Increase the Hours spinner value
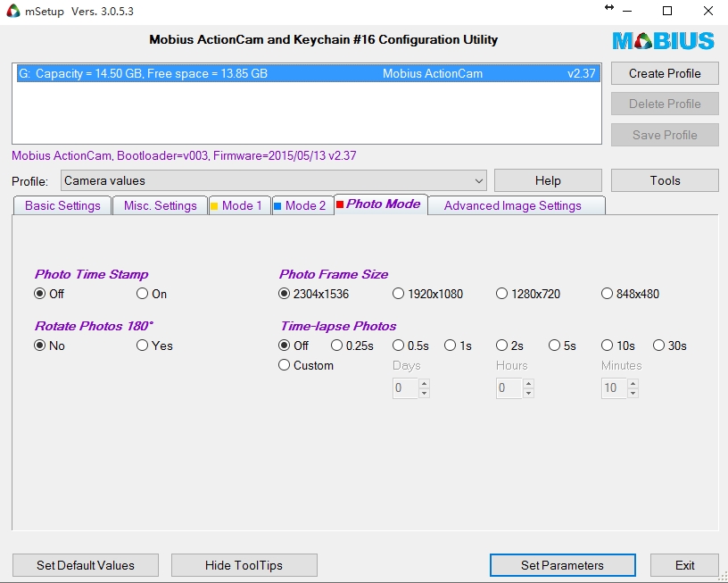 click(528, 383)
